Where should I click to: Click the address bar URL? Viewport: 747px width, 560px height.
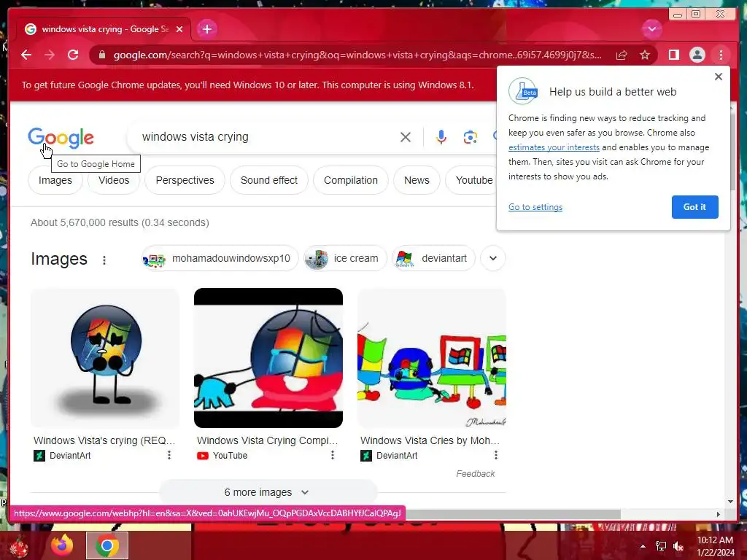coord(357,55)
